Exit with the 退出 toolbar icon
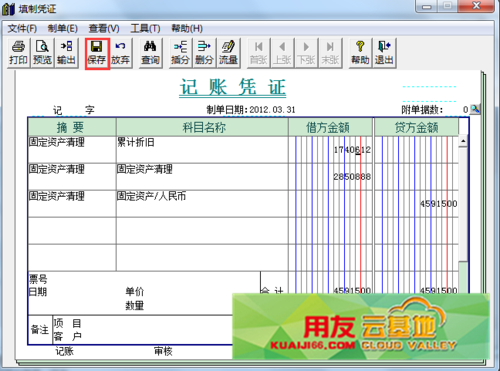500x371 pixels. (384, 53)
